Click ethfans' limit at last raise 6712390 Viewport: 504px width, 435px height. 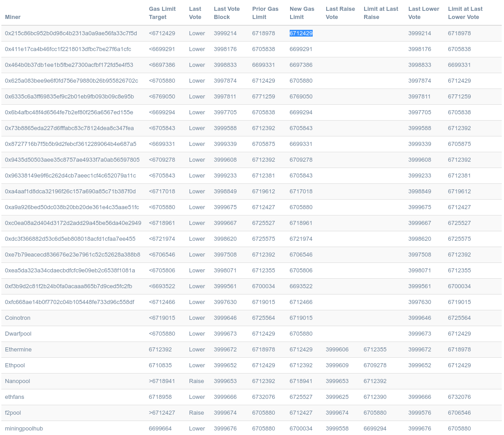[375, 397]
